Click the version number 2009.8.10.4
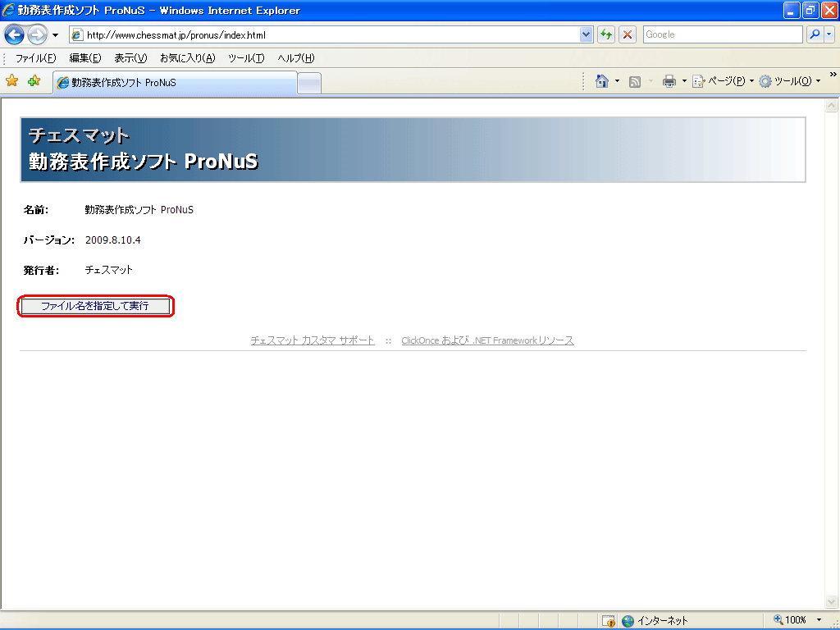Image resolution: width=840 pixels, height=630 pixels. tap(113, 240)
